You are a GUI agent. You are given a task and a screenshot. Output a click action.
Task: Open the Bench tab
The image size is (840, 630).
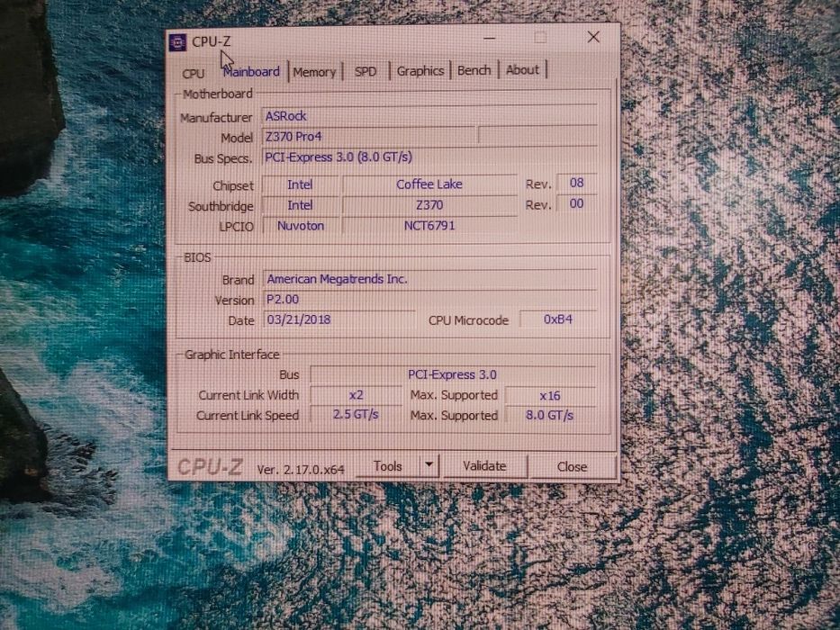click(474, 70)
